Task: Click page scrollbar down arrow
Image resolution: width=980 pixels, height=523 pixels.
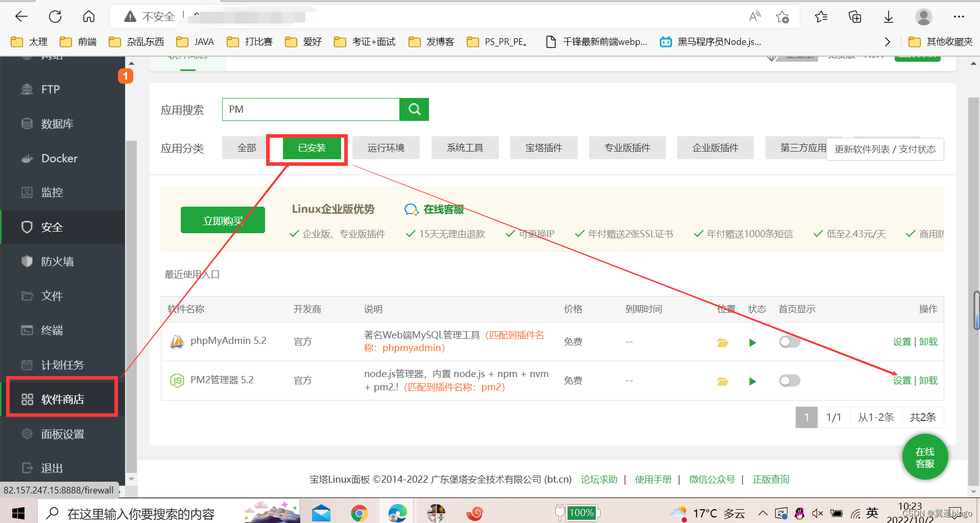Action: tap(973, 492)
